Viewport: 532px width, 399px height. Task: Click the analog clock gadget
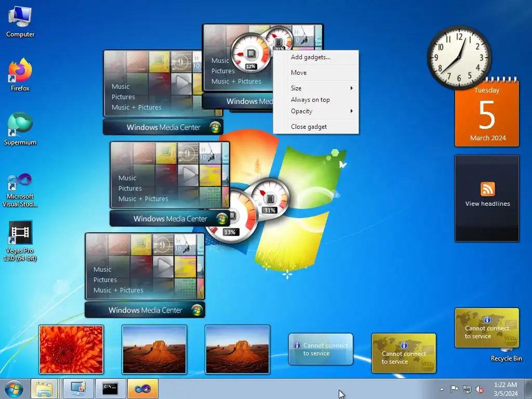pos(459,58)
